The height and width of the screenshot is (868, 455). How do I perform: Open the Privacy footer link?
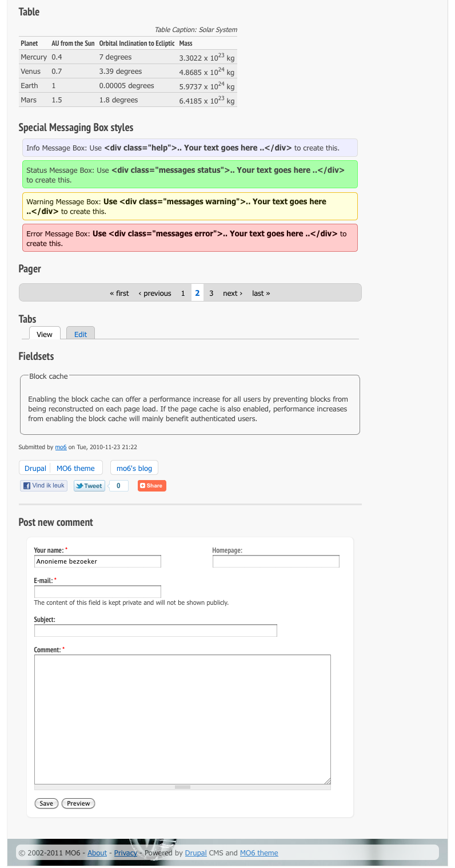(126, 853)
